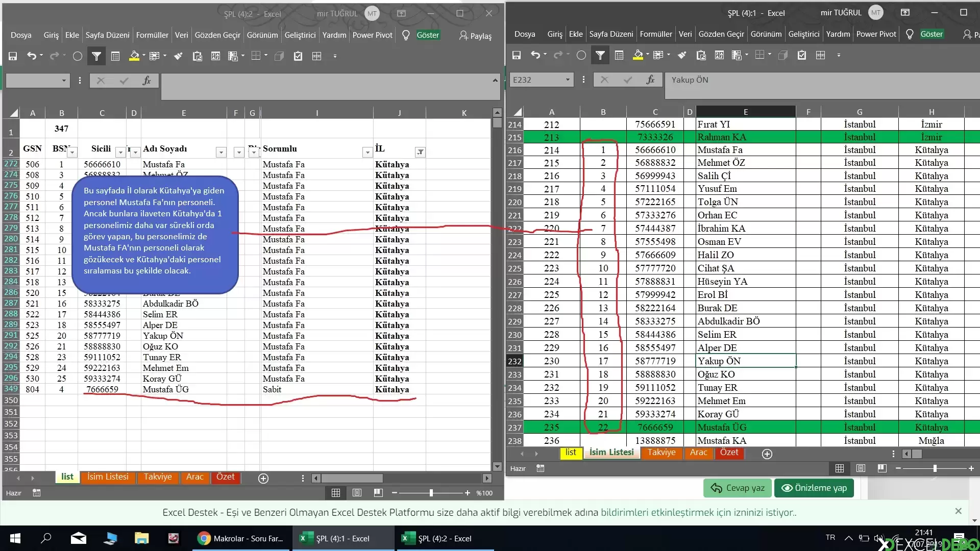Click horizontal scrollbar thumb in left window

coord(352,478)
